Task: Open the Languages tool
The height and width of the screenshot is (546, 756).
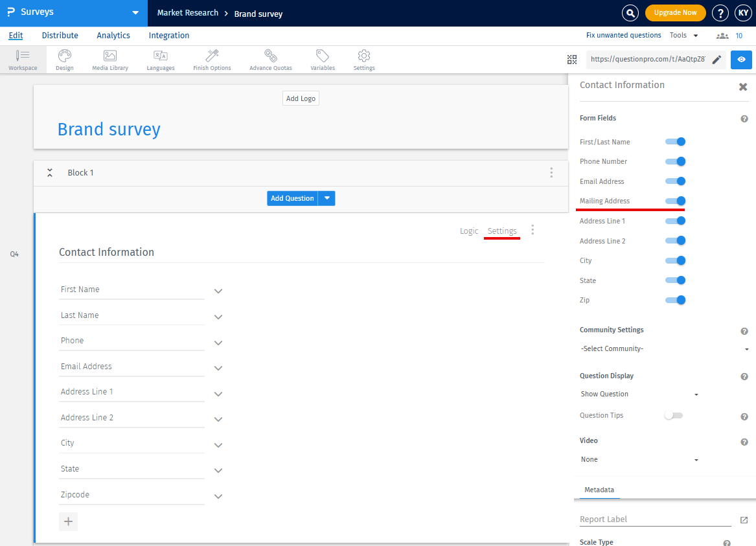Action: 160,60
